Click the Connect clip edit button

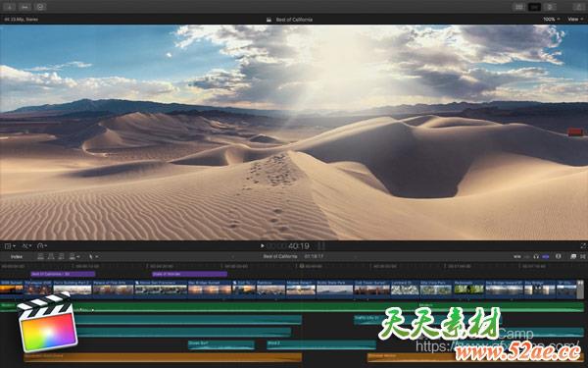click(x=41, y=256)
